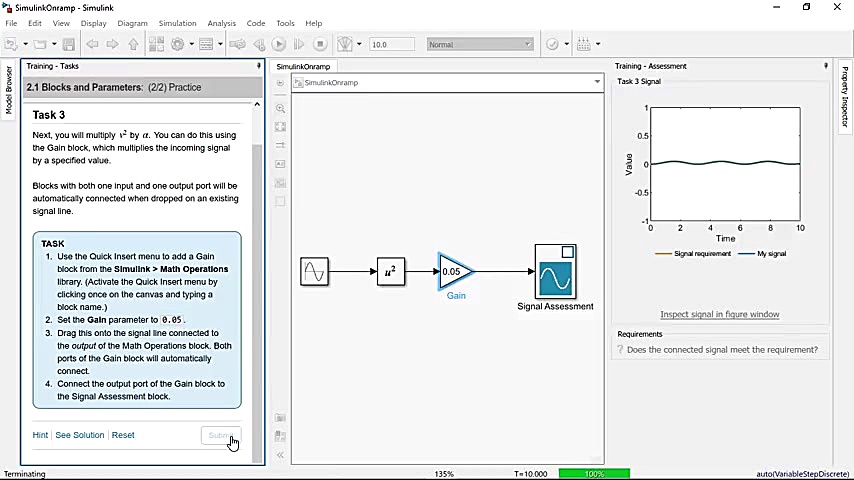Image resolution: width=854 pixels, height=480 pixels.
Task: Collapse the Blocks and Parameters section header
Action: pos(257,104)
